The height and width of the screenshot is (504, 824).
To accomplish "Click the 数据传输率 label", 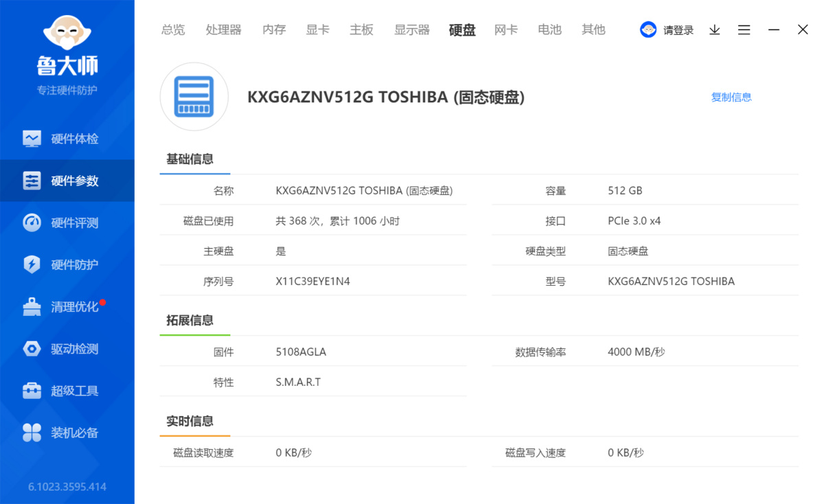I will pos(540,352).
